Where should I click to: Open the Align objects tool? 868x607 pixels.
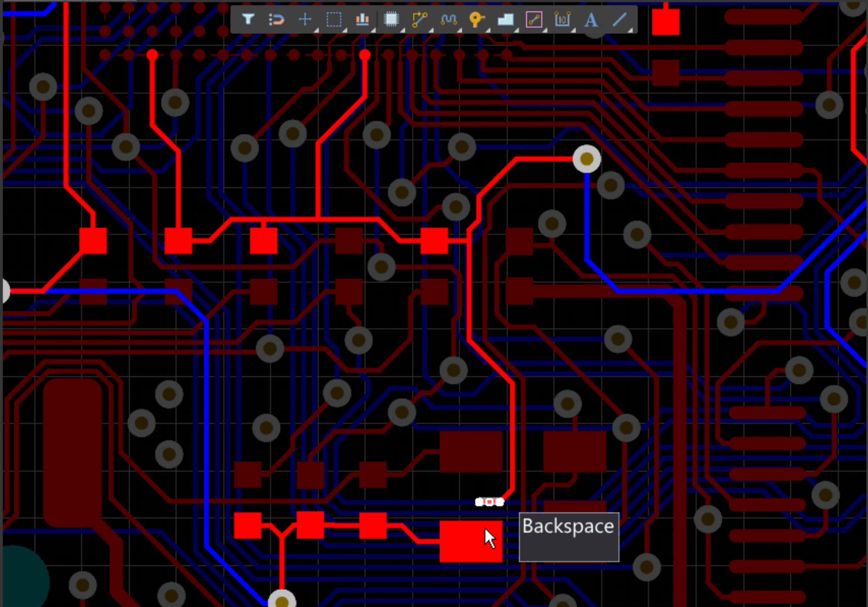pyautogui.click(x=363, y=19)
